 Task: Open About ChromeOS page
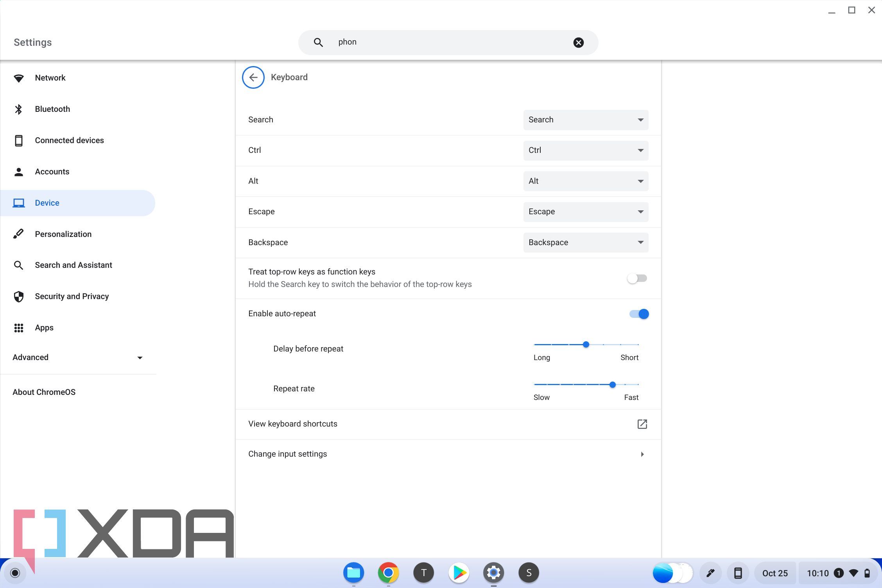pos(44,392)
